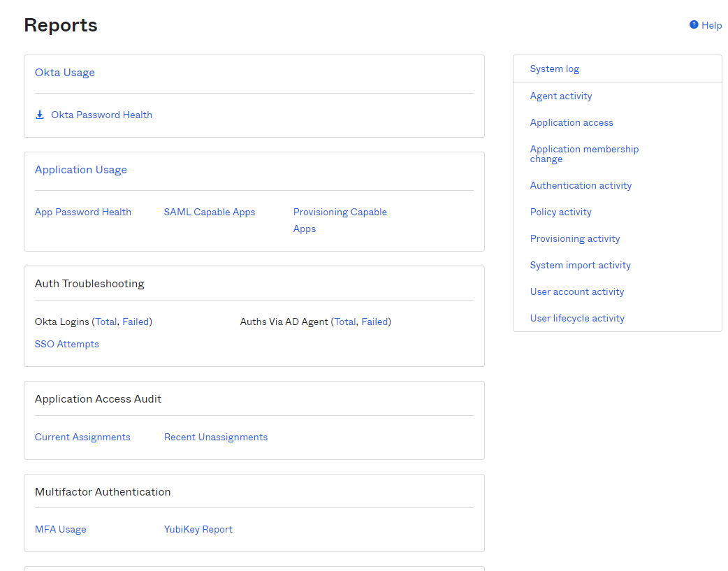Click the Auth Troubleshooting section heading
The width and height of the screenshot is (728, 571).
(x=89, y=284)
